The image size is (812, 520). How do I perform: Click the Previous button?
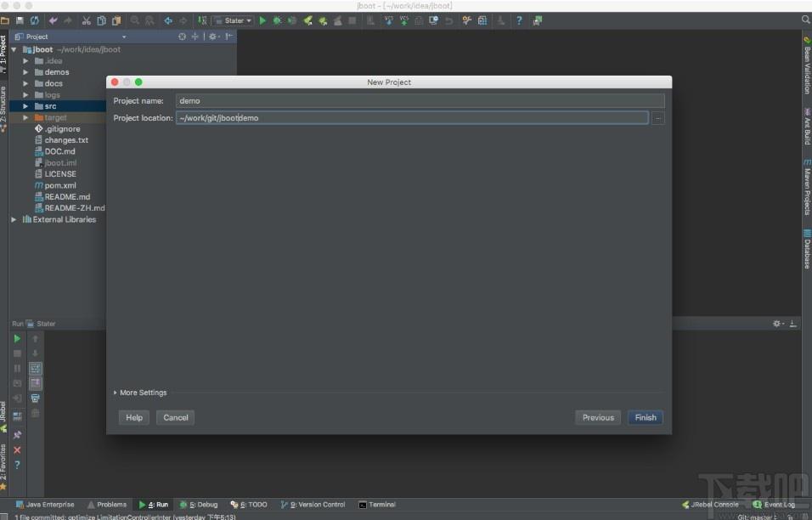point(598,417)
